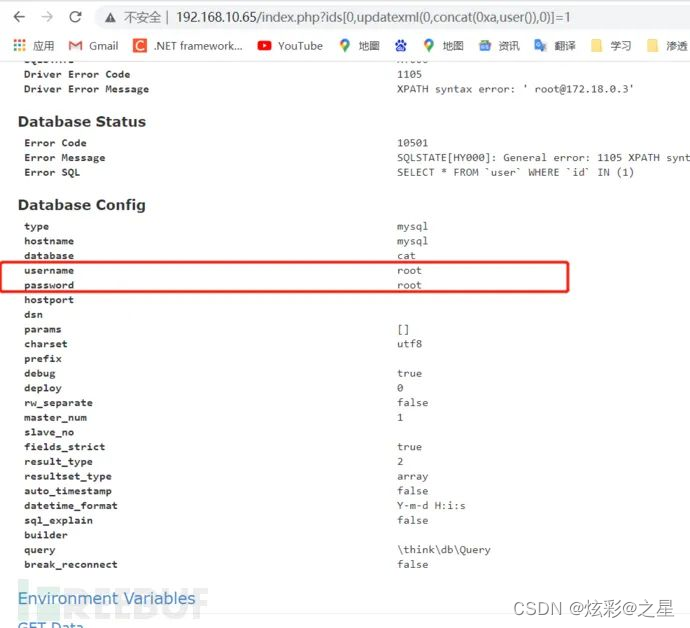Open the first 地圖 maps bookmark
Viewport: 690px width, 628px height.
(x=359, y=45)
